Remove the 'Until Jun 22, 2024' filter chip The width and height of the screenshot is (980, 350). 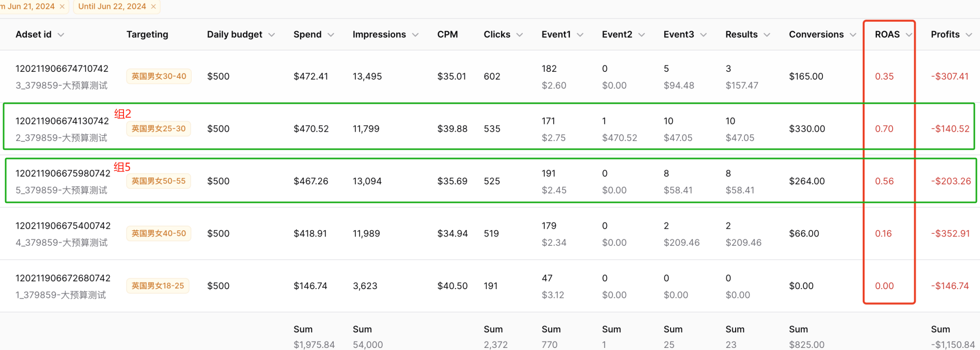tap(153, 7)
